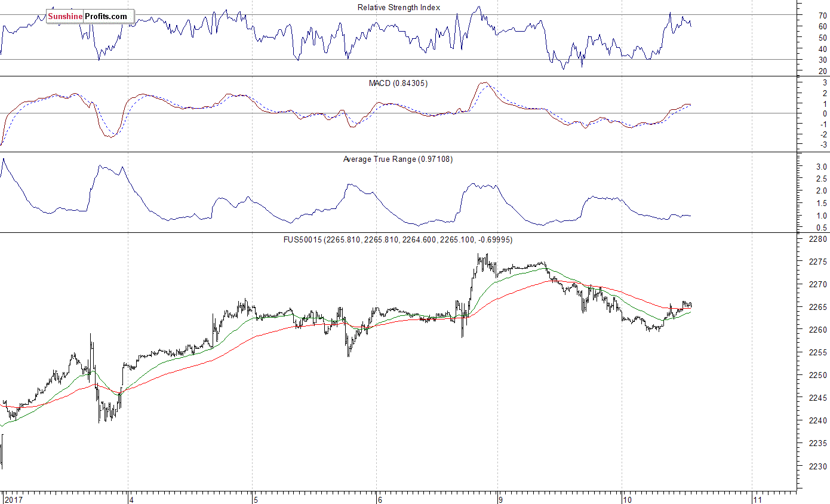This screenshot has height=504, width=830.
Task: Click the date axis label 4
Action: (131, 499)
